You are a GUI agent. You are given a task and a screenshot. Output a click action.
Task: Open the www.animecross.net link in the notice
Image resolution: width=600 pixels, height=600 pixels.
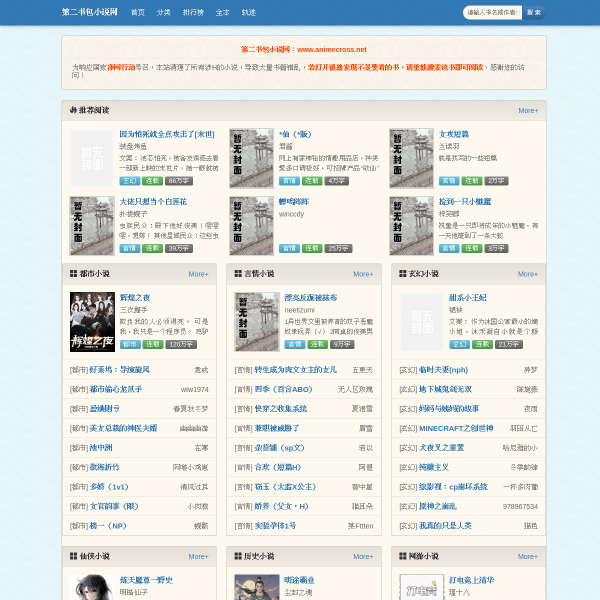pos(332,49)
